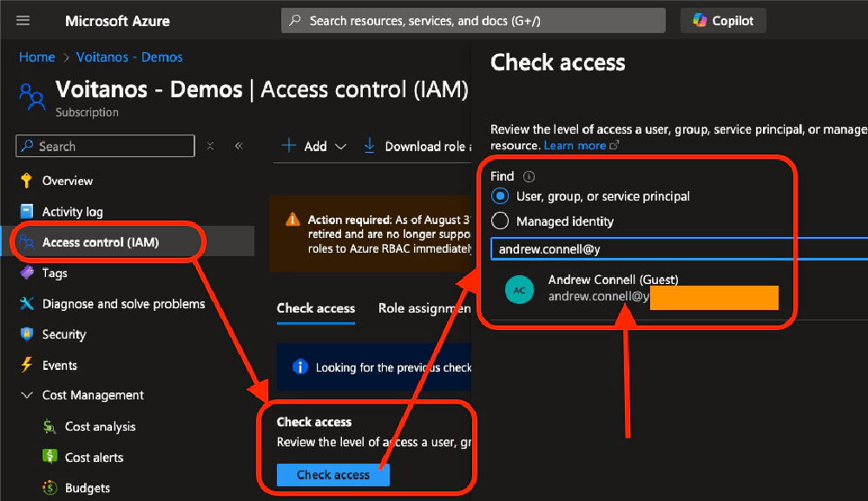Click the blue Check access button
Screen dimensions: 868x501
(x=333, y=474)
